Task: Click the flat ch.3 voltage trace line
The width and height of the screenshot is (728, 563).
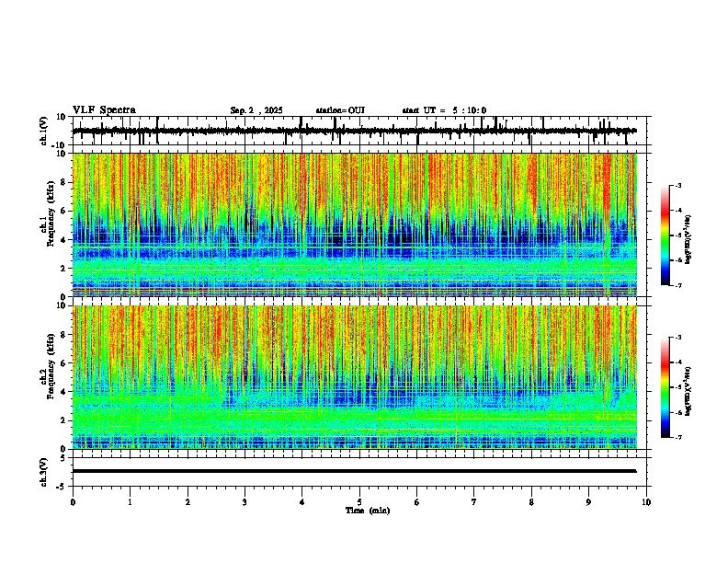Action: point(354,471)
